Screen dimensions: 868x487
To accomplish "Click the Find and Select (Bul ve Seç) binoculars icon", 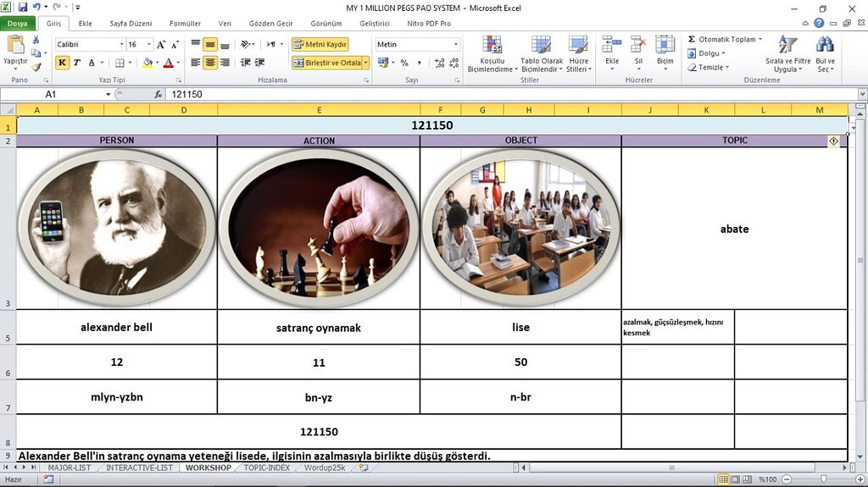I will 825,46.
